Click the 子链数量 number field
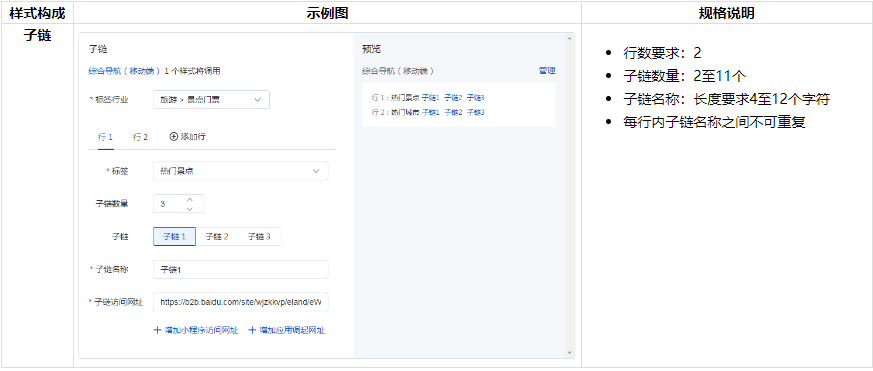Image resolution: width=873 pixels, height=371 pixels. click(179, 204)
